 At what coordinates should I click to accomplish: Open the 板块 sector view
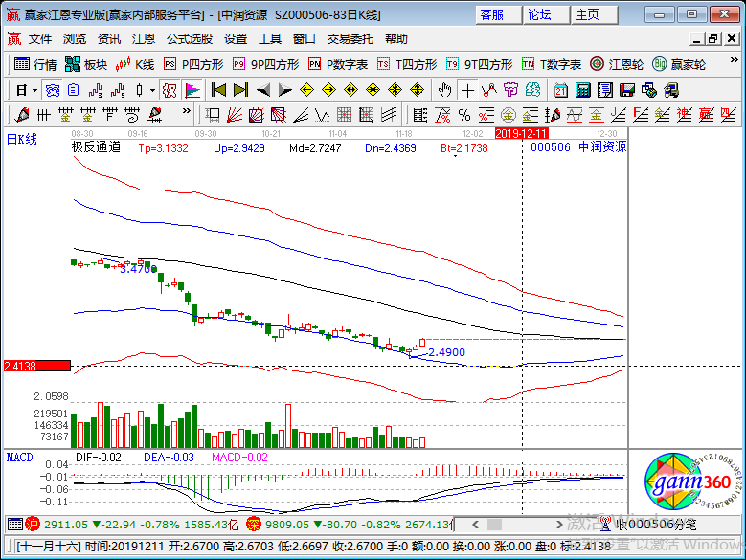pos(85,64)
